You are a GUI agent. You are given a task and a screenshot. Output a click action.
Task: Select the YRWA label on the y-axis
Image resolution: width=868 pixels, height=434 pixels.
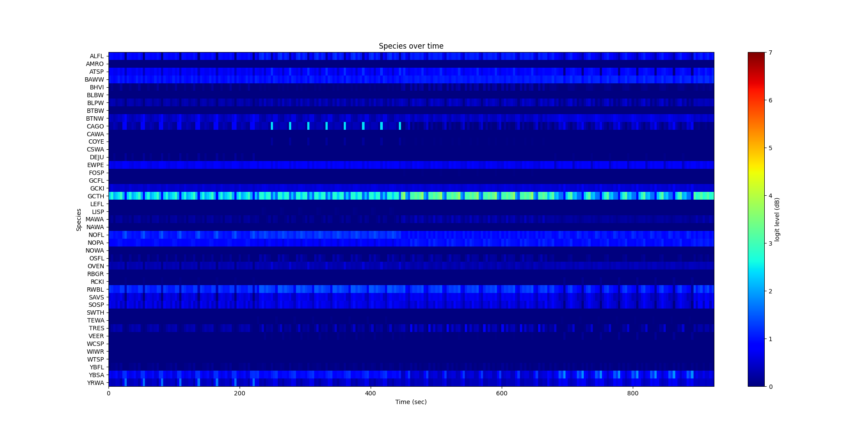click(x=95, y=383)
